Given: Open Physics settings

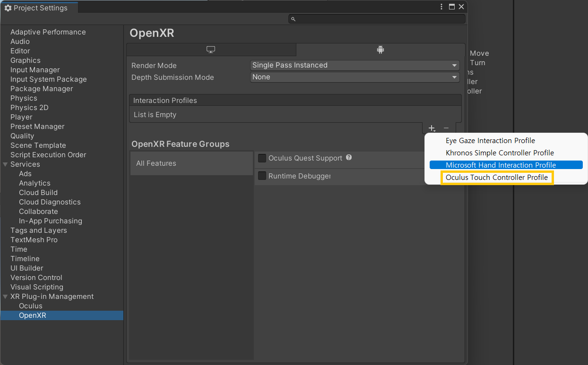Looking at the screenshot, I should pyautogui.click(x=24, y=98).
